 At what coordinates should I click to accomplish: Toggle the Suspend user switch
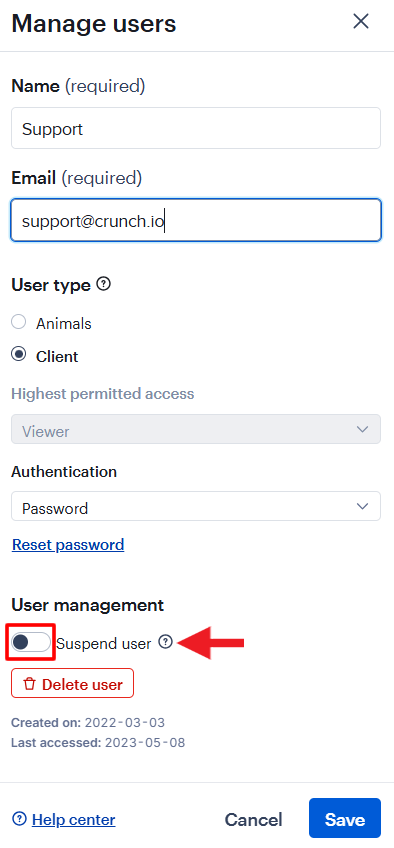[x=31, y=642]
